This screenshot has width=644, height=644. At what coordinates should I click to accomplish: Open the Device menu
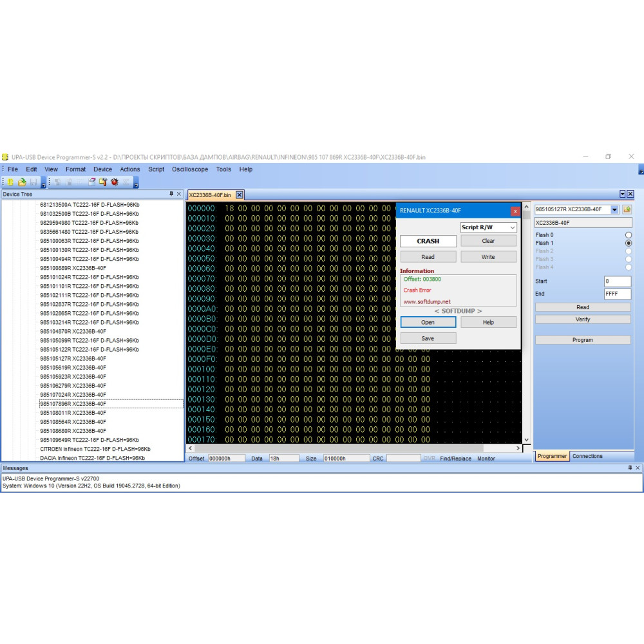point(102,169)
